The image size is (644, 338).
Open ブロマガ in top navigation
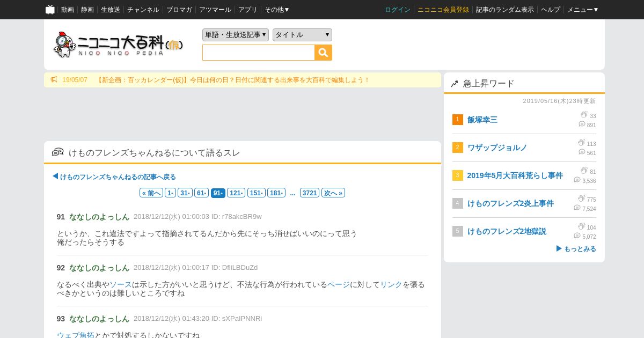179,10
